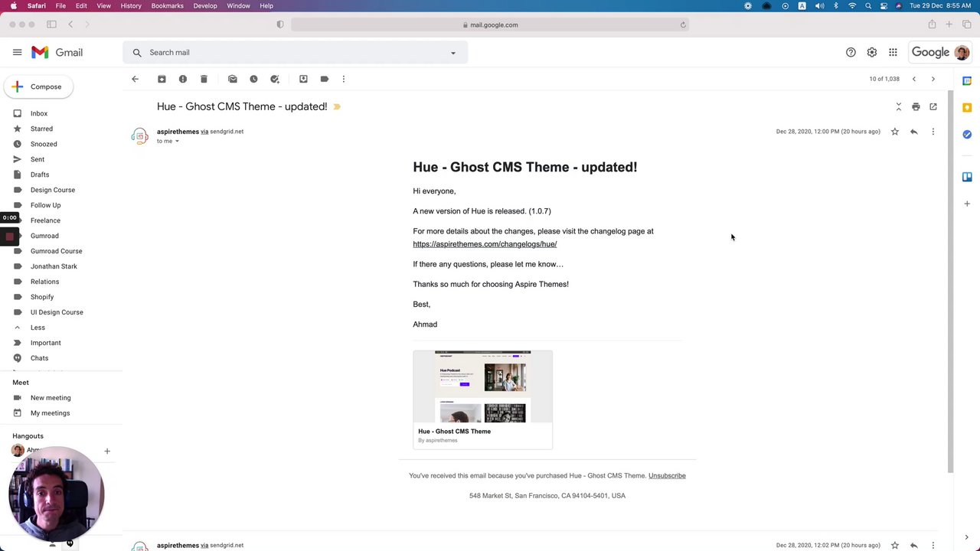This screenshot has height=551, width=980.
Task: Open the Snoozed folder
Action: pyautogui.click(x=44, y=144)
